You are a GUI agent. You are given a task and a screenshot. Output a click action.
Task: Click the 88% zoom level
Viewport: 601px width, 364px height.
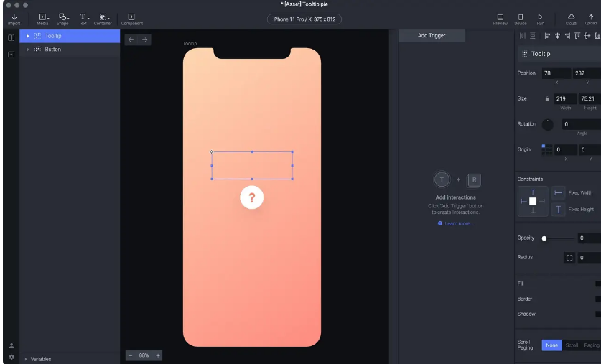tap(144, 355)
